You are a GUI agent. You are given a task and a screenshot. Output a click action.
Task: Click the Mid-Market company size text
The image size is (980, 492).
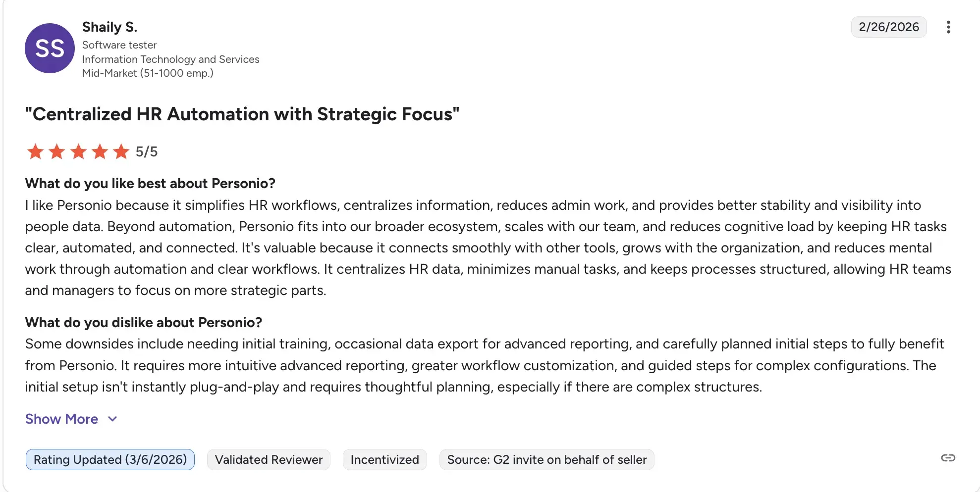click(148, 73)
